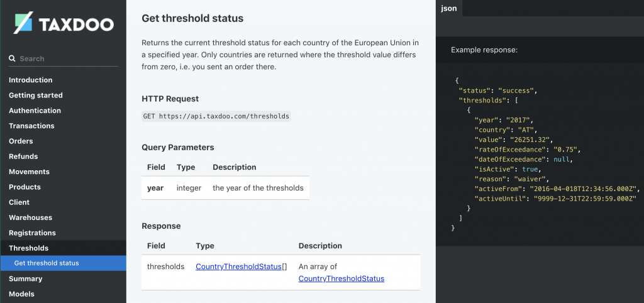Select the Get threshold status sub-item
Image resolution: width=644 pixels, height=303 pixels.
(x=64, y=263)
